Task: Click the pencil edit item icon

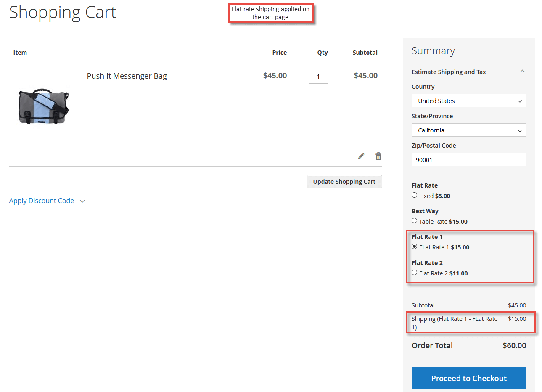Action: pos(361,156)
